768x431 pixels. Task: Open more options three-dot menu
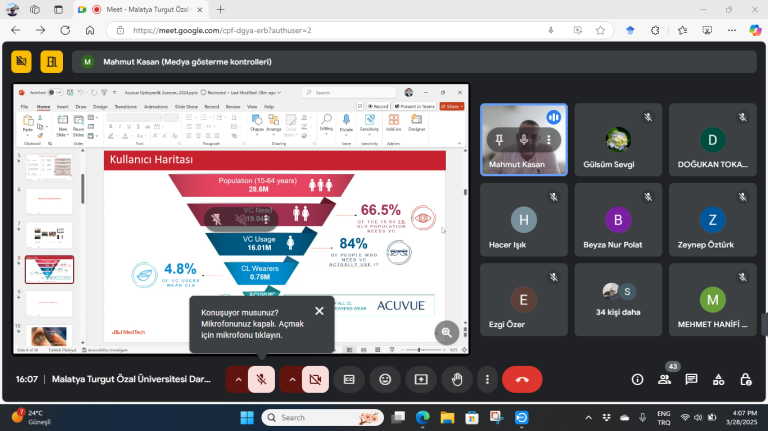(486, 379)
